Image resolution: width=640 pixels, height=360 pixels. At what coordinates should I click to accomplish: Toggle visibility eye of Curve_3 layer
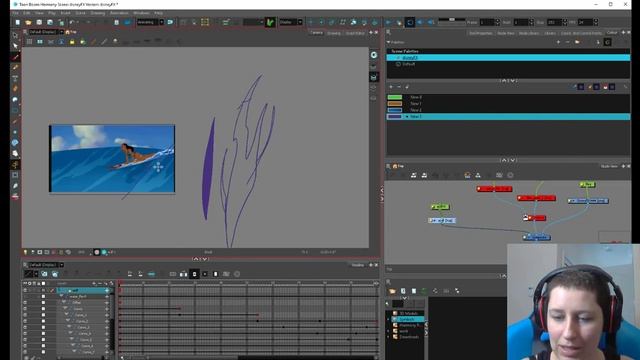tap(25, 327)
